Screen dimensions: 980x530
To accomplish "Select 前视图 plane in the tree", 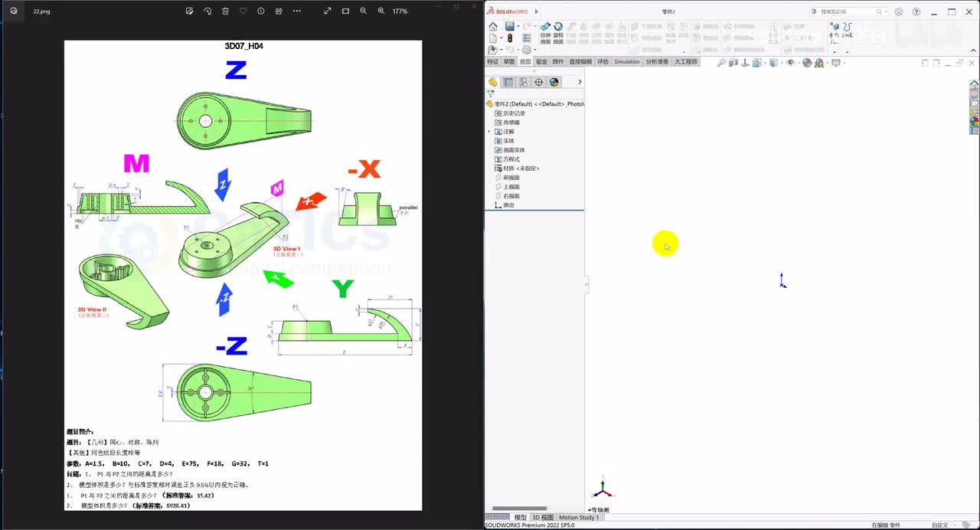I will (x=511, y=178).
